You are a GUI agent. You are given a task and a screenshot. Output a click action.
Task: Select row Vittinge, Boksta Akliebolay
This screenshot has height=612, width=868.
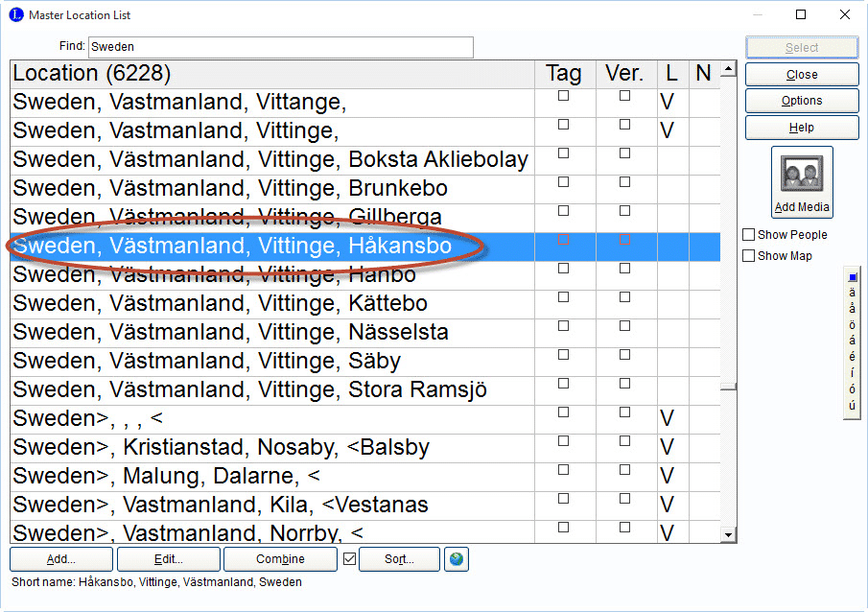point(364,160)
